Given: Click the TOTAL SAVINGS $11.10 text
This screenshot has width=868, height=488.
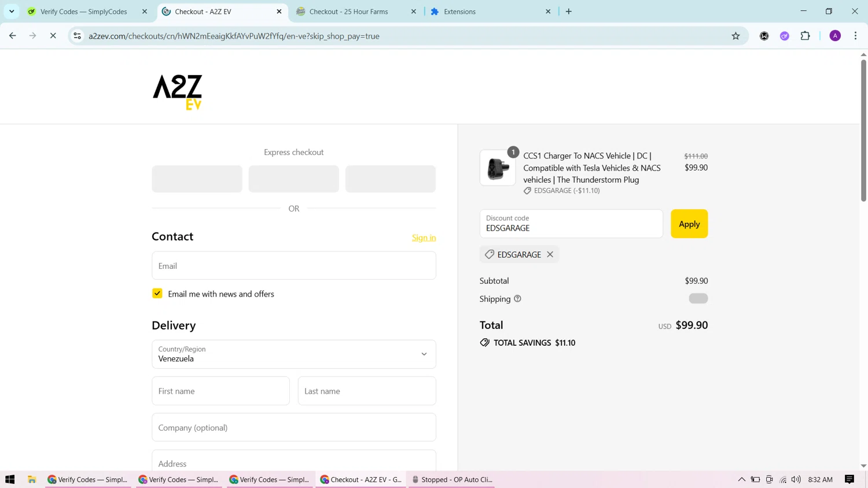Looking at the screenshot, I should pos(534,343).
